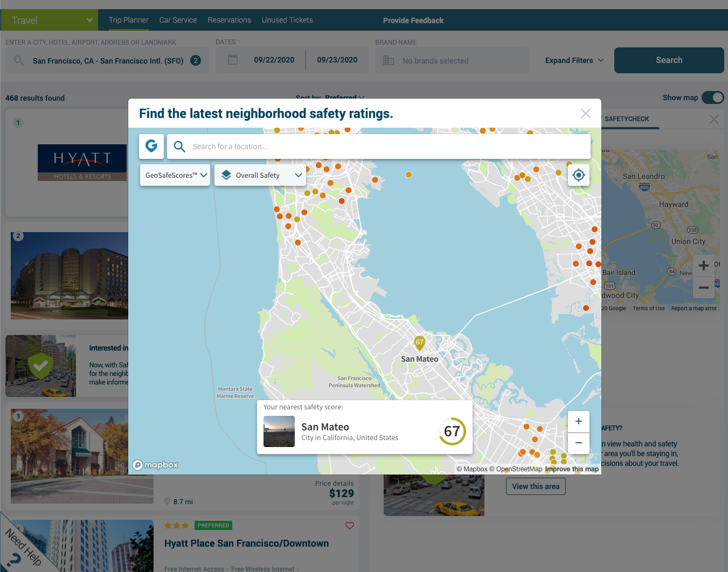This screenshot has height=572, width=728.
Task: Click the Mapbox logo
Action: (x=155, y=465)
